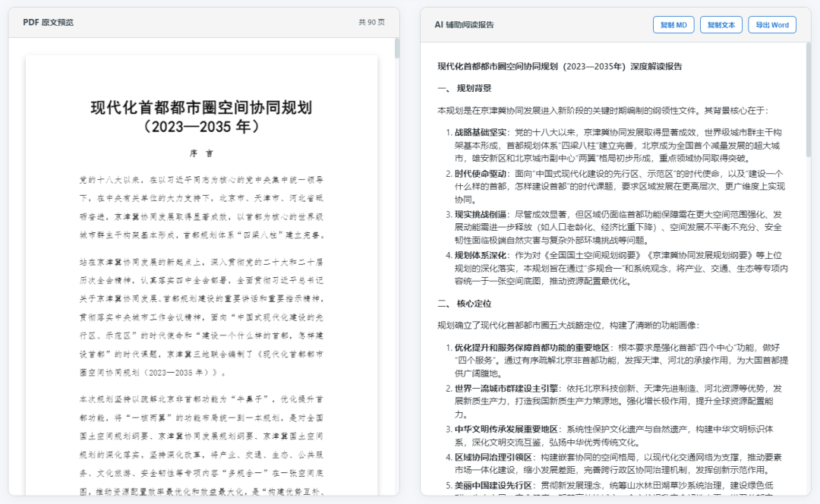Export the report with 导出 Word
This screenshot has width=820, height=504.
coord(772,25)
